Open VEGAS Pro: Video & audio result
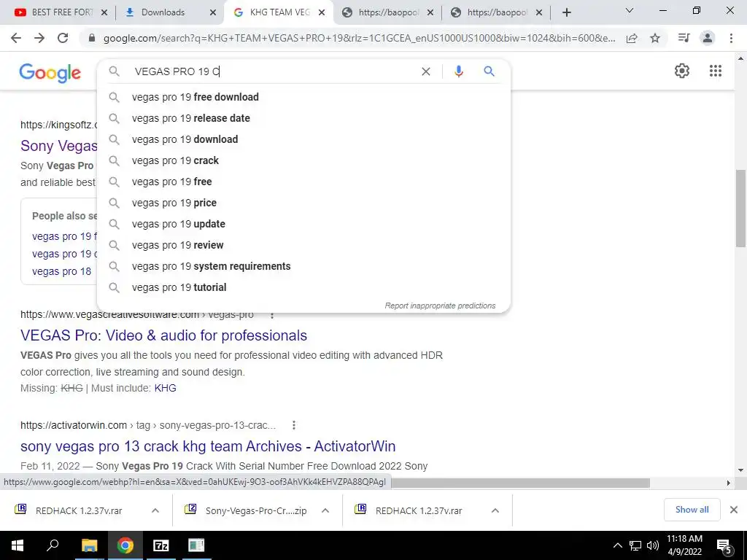747x560 pixels. pos(163,335)
